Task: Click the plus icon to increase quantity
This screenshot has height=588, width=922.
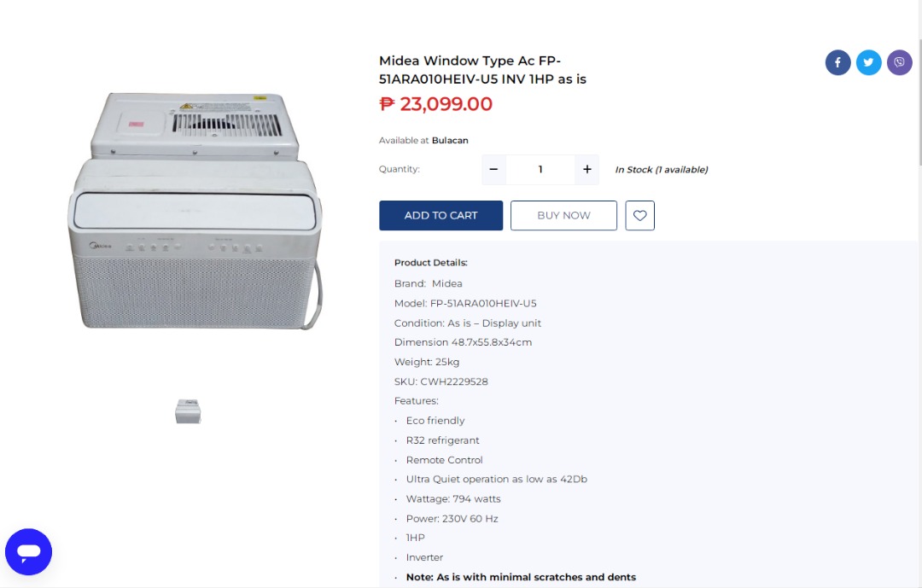Action: (x=586, y=169)
